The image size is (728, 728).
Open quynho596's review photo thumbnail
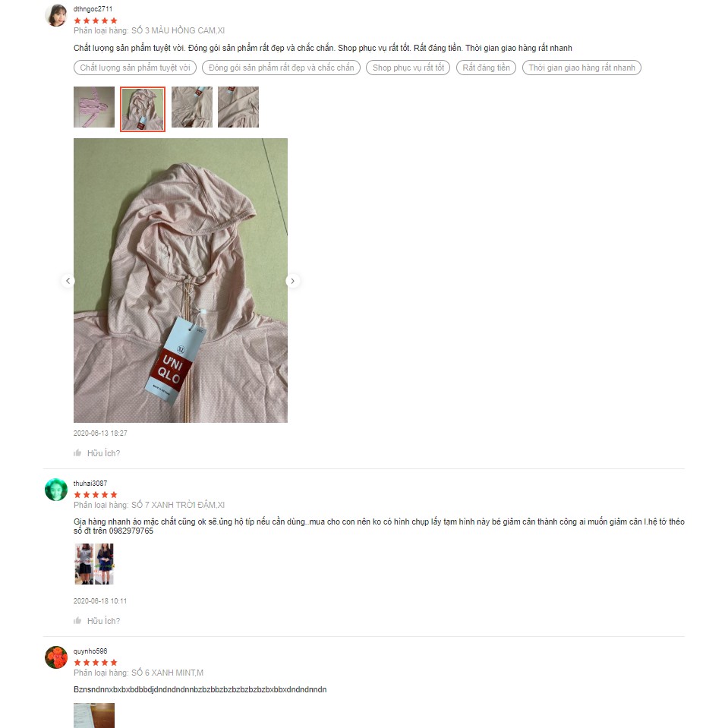[x=94, y=715]
